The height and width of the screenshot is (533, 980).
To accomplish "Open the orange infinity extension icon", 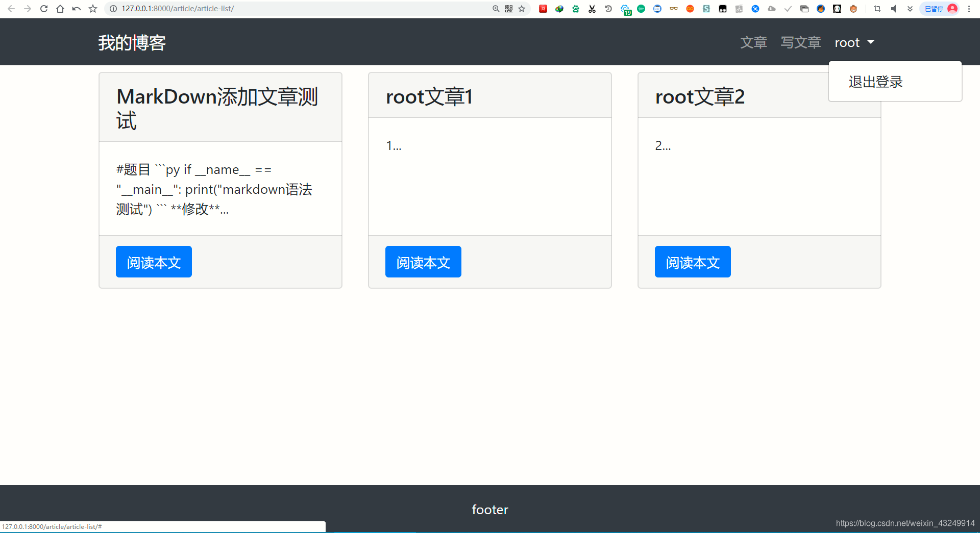I will tap(690, 9).
